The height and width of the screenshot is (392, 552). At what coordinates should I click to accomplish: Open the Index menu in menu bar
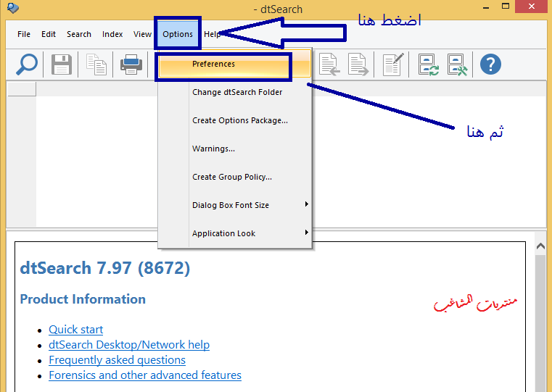pos(112,34)
